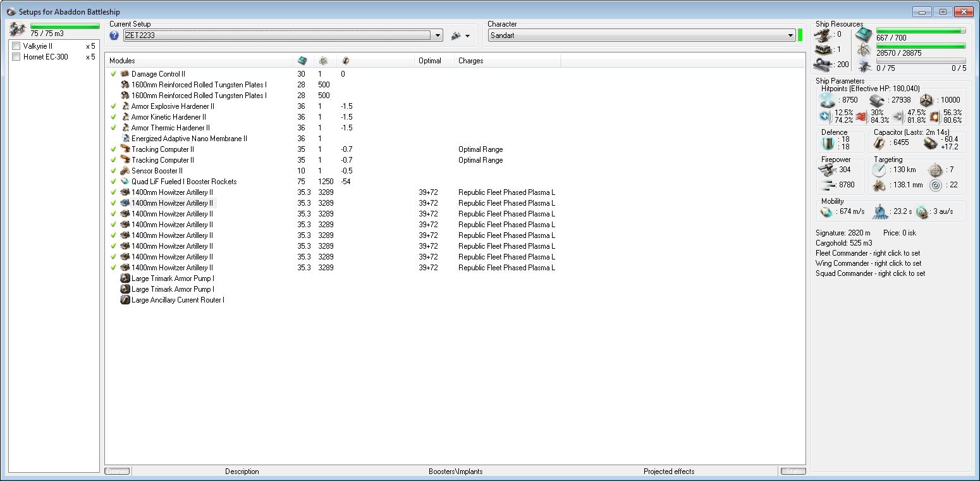Click the Modules column header
Screen dimensions: 980x481
pyautogui.click(x=122, y=61)
